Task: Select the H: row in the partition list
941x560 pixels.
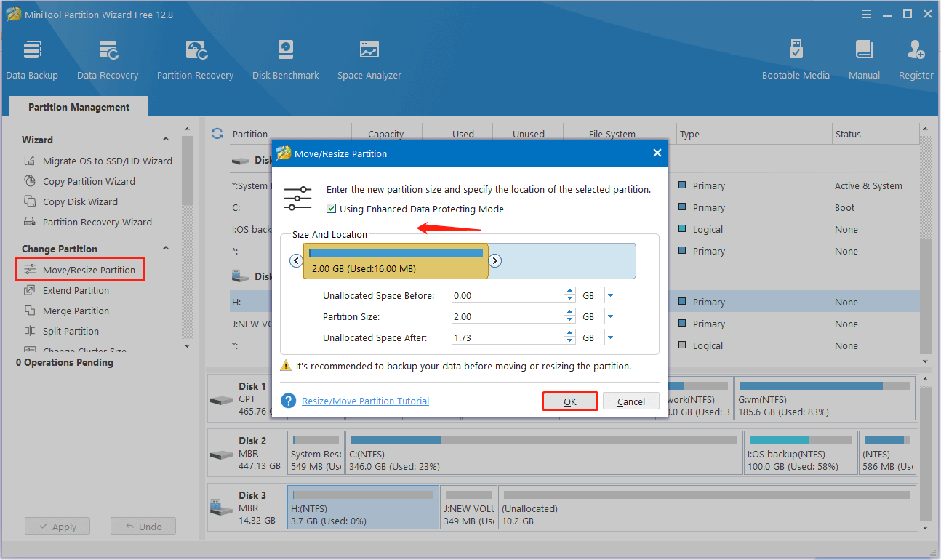Action: (x=574, y=302)
